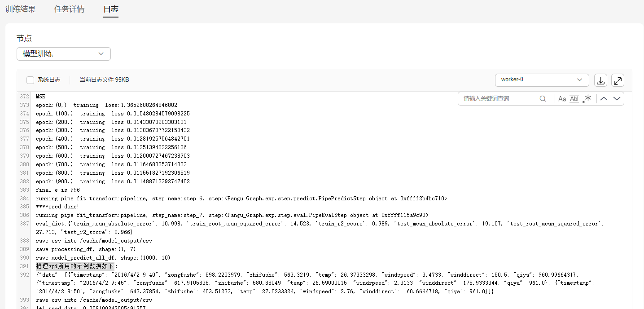Click the 当前日志文件 95KB label
The height and width of the screenshot is (309, 644).
tap(104, 80)
